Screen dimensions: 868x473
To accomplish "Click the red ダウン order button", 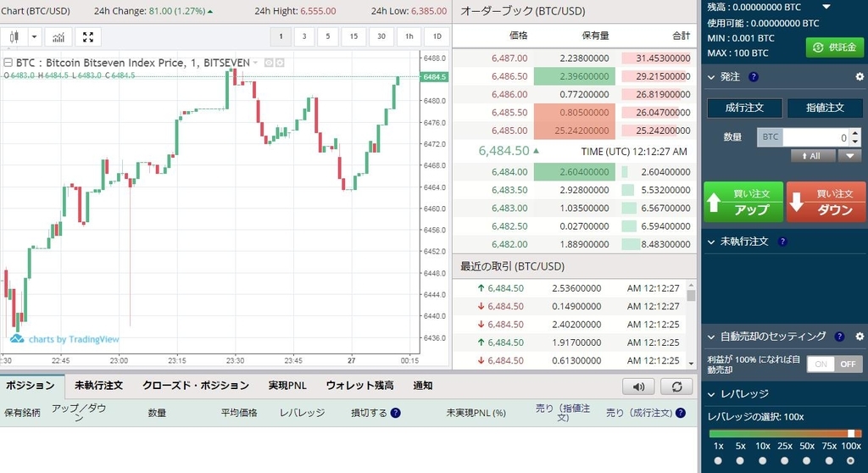I will point(826,202).
